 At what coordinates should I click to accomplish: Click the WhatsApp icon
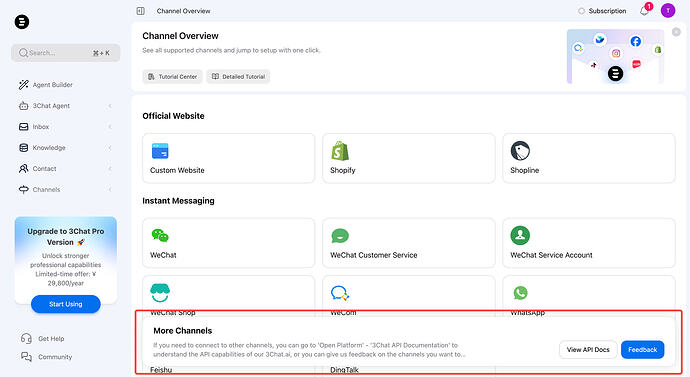520,293
